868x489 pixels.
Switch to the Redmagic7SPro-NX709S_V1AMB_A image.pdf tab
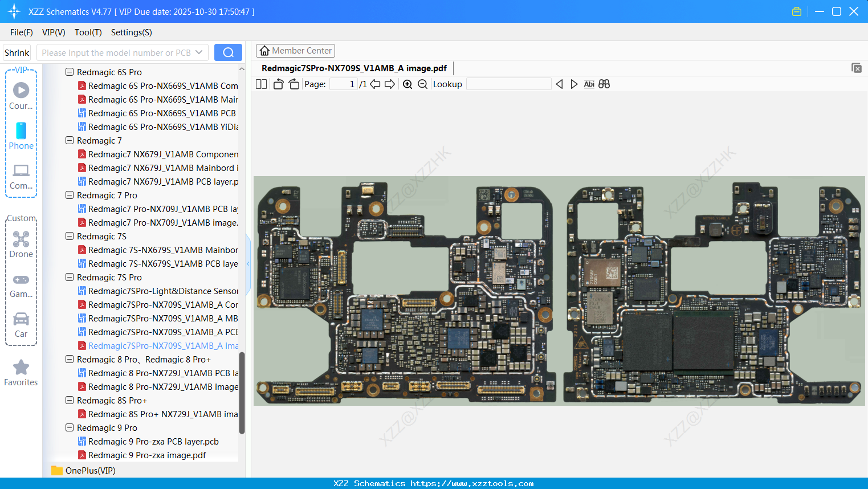point(353,68)
